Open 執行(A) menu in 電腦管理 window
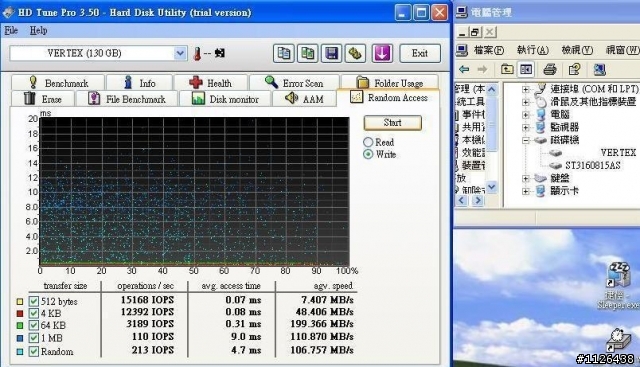Screen dimensions: 640x367 [532, 50]
